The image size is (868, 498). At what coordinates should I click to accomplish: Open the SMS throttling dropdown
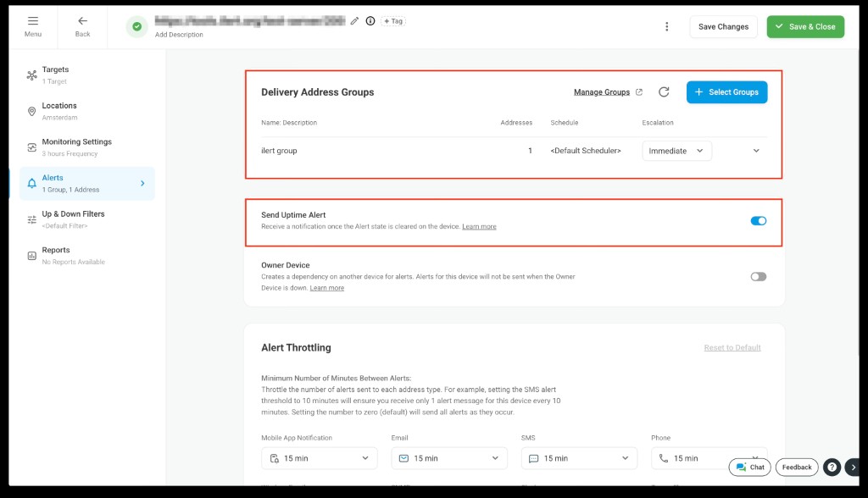[579, 458]
